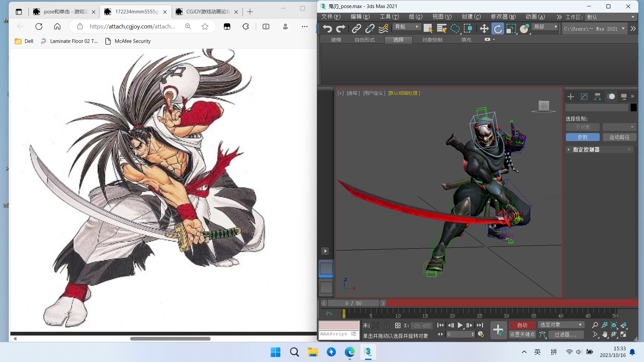Select the Bind to Space Warp tool
The width and height of the screenshot is (644, 362).
click(x=383, y=29)
